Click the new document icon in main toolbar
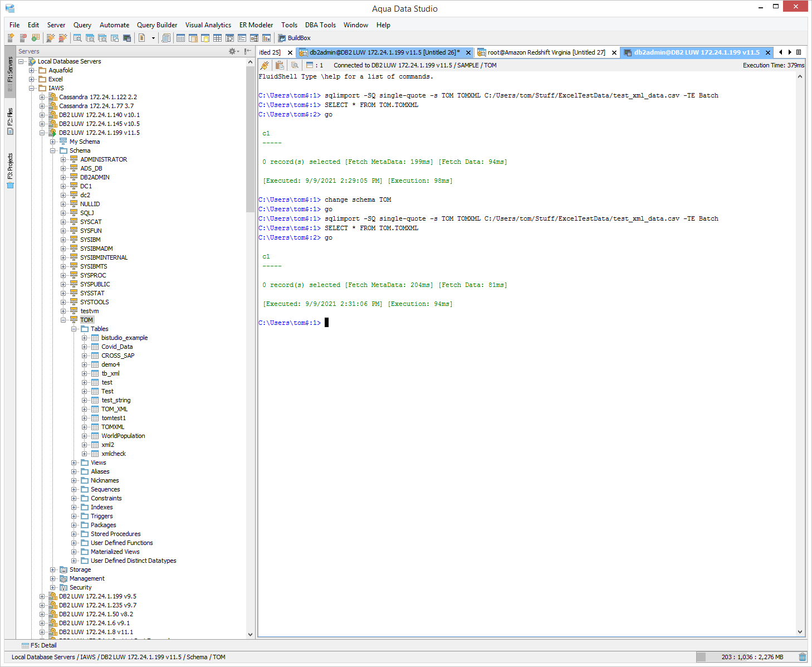This screenshot has width=812, height=667. point(142,38)
